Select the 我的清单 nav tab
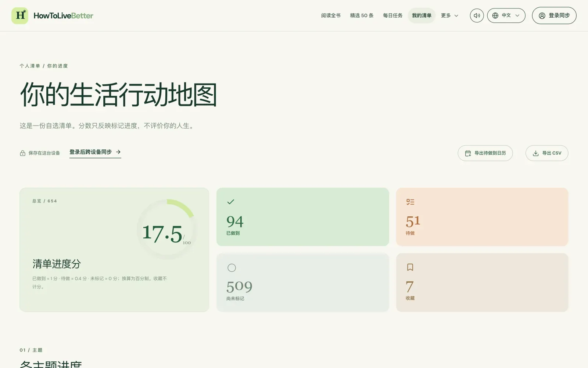Viewport: 588px width, 368px height. click(x=422, y=15)
